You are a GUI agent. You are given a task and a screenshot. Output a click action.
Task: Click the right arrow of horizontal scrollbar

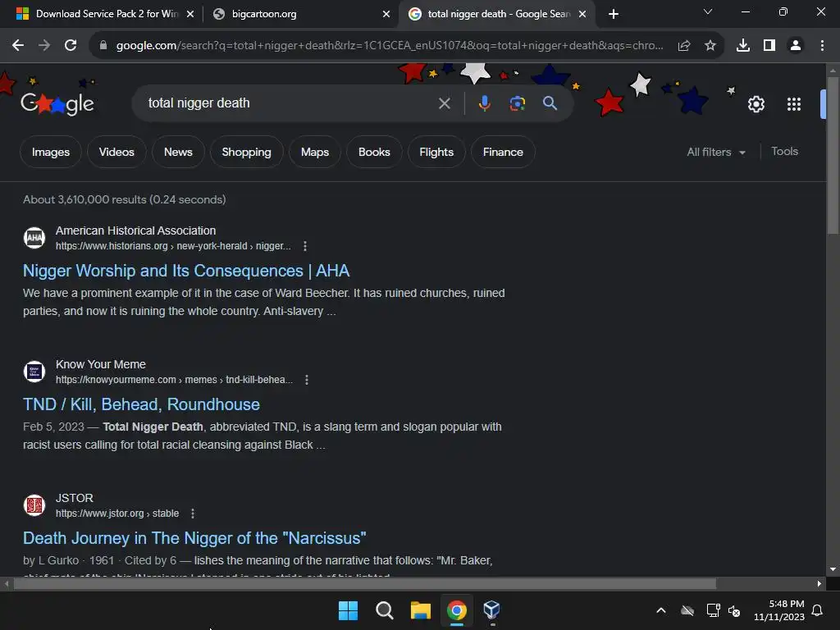click(819, 584)
